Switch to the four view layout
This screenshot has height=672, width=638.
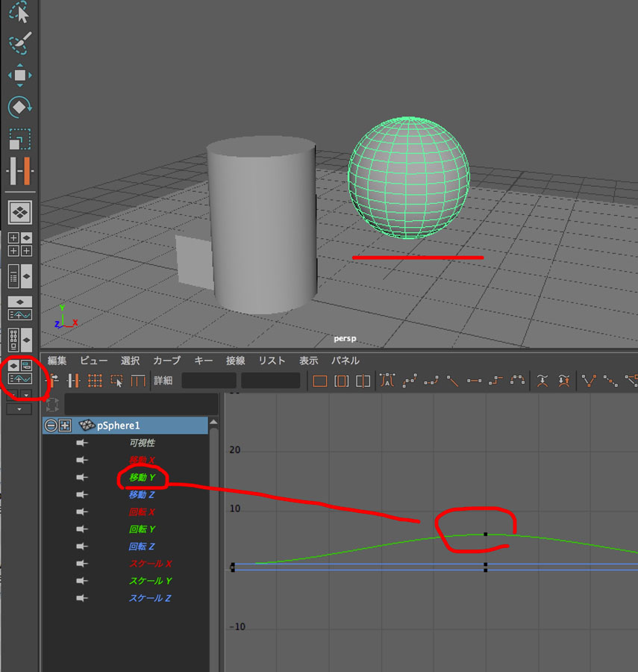pos(19,244)
